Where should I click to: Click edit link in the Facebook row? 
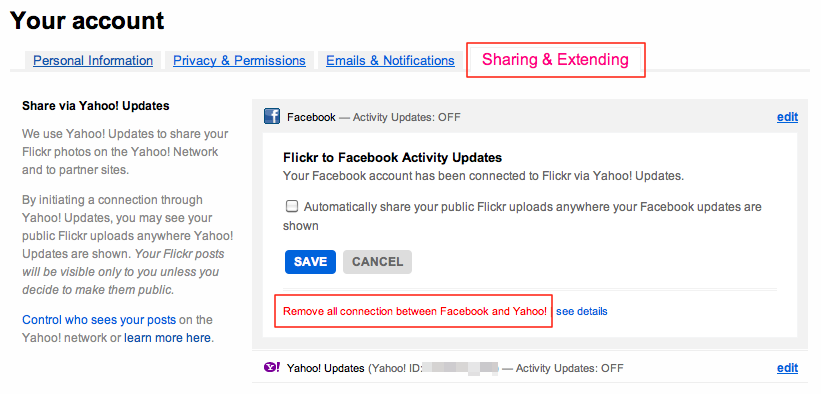(x=787, y=117)
